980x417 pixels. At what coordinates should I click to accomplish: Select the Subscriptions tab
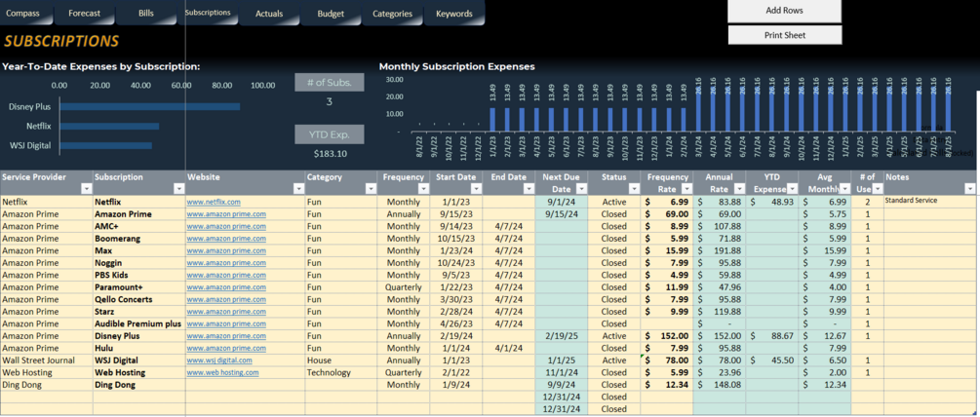click(x=208, y=13)
